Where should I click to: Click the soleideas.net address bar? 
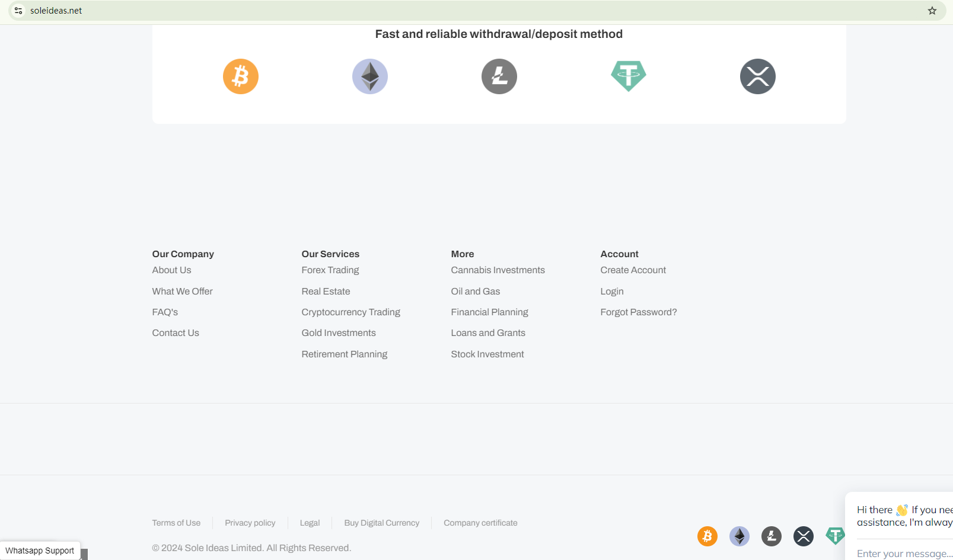474,11
